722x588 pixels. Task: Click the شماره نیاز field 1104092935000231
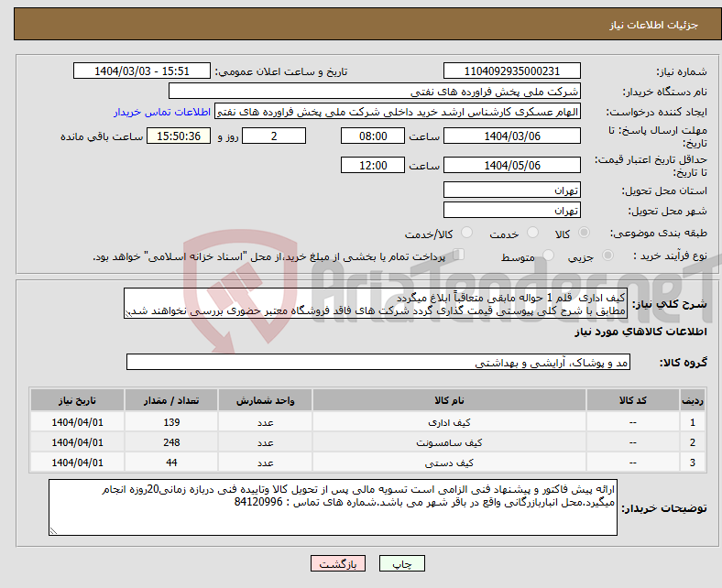point(511,71)
